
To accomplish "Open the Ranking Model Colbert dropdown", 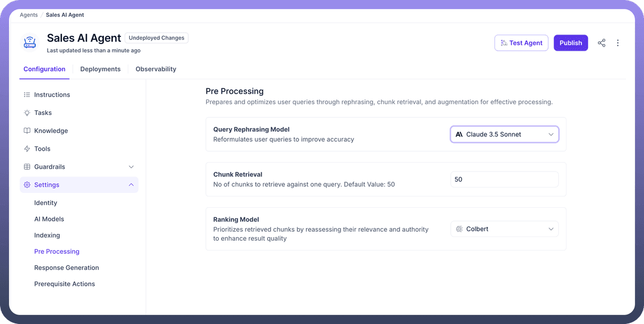I will [504, 229].
